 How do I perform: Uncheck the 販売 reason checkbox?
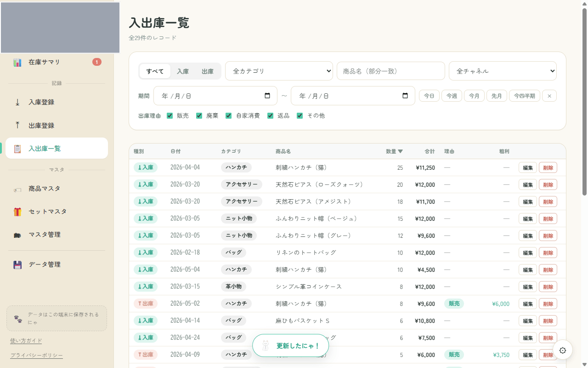coord(170,115)
